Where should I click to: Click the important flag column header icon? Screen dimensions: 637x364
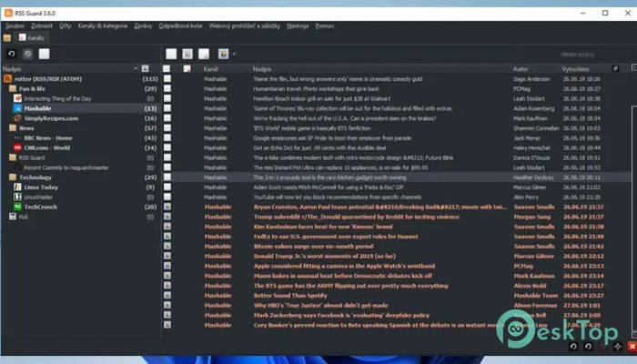coord(187,68)
